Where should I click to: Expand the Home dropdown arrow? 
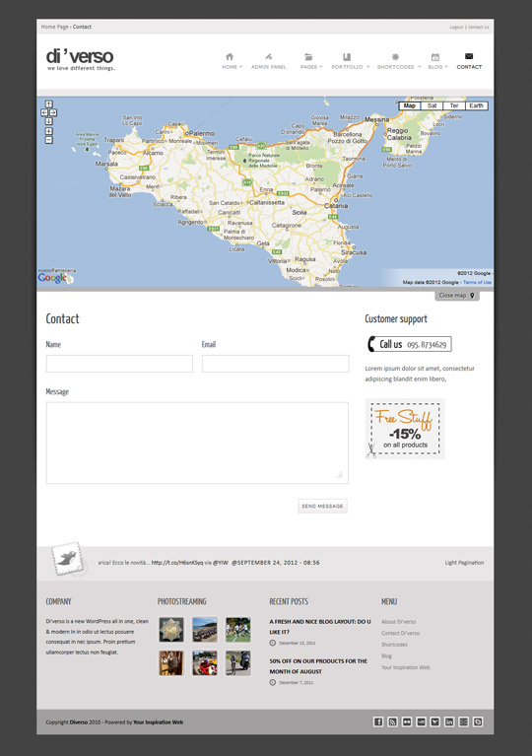241,67
